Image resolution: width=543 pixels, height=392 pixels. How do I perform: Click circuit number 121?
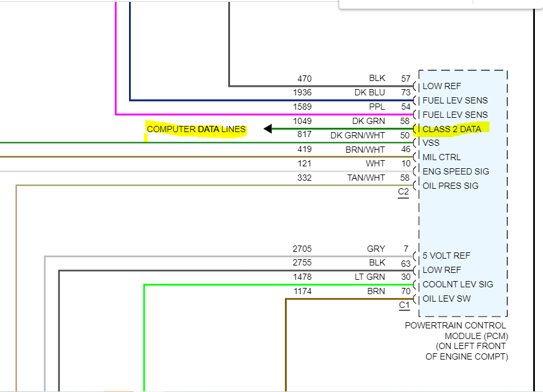tap(304, 163)
